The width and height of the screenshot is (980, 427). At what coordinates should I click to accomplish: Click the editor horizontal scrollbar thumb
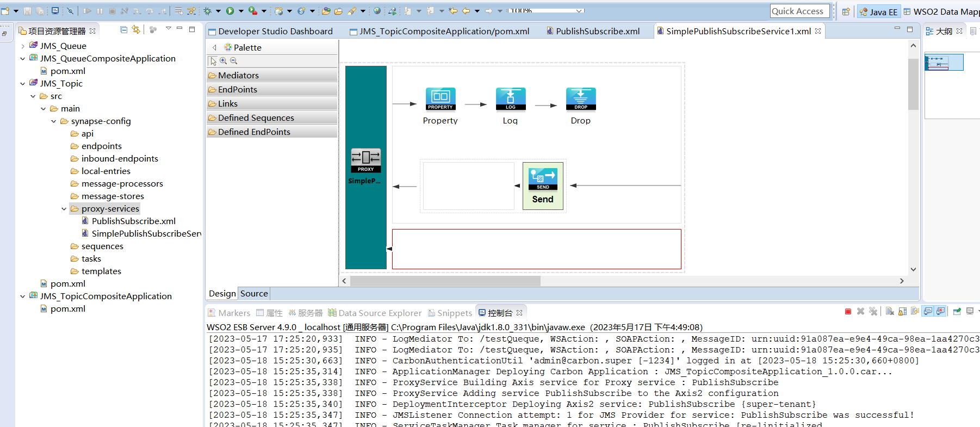click(x=445, y=281)
